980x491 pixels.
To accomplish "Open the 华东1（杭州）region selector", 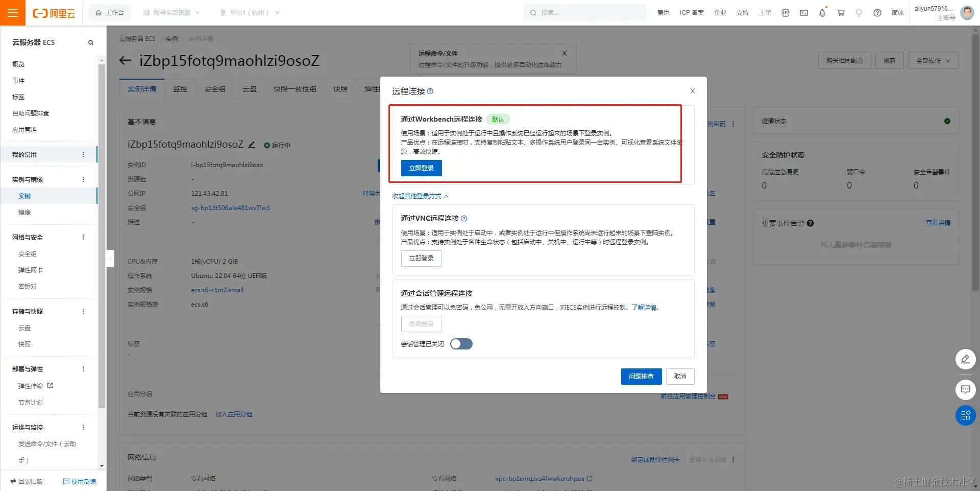I will pos(250,13).
